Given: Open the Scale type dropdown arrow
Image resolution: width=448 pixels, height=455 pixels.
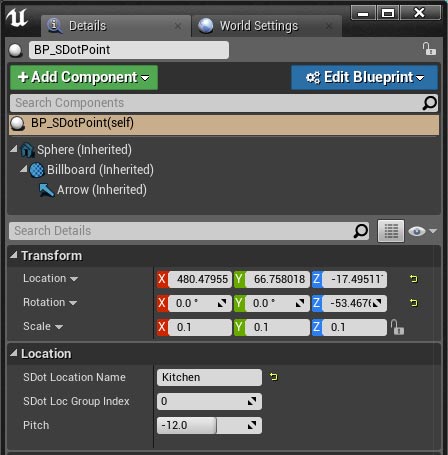Looking at the screenshot, I should coord(59,327).
